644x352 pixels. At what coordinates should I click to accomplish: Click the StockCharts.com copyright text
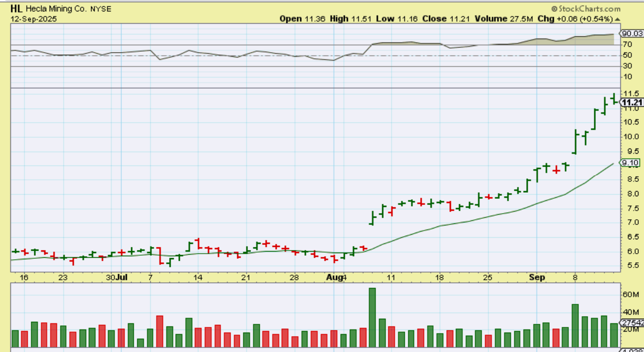coord(585,9)
